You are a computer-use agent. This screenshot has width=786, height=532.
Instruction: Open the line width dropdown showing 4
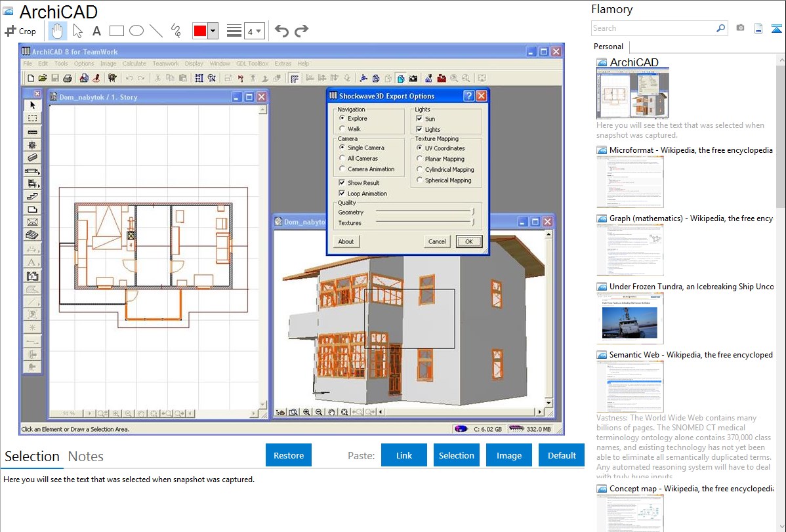click(255, 31)
